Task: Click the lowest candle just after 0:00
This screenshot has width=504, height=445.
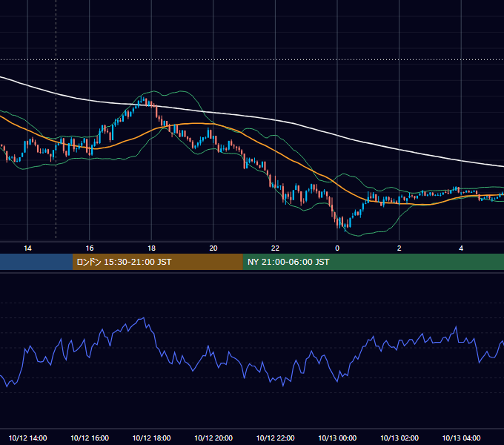Action: tap(345, 226)
